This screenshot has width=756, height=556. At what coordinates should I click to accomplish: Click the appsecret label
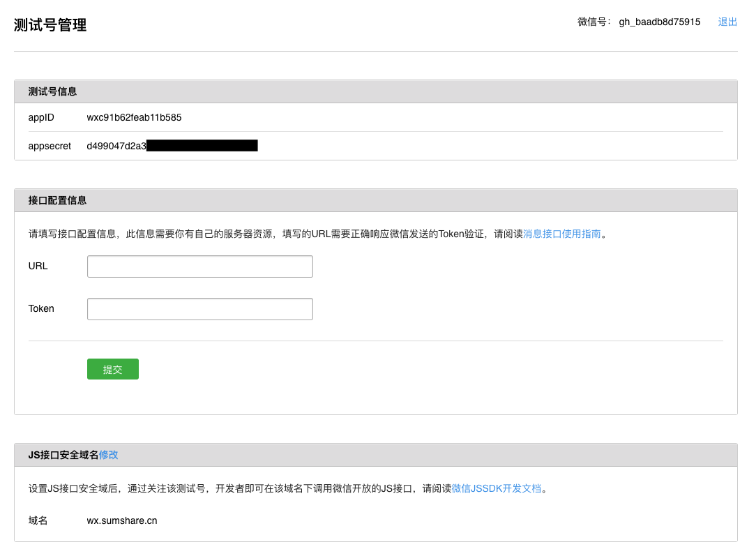pos(50,146)
